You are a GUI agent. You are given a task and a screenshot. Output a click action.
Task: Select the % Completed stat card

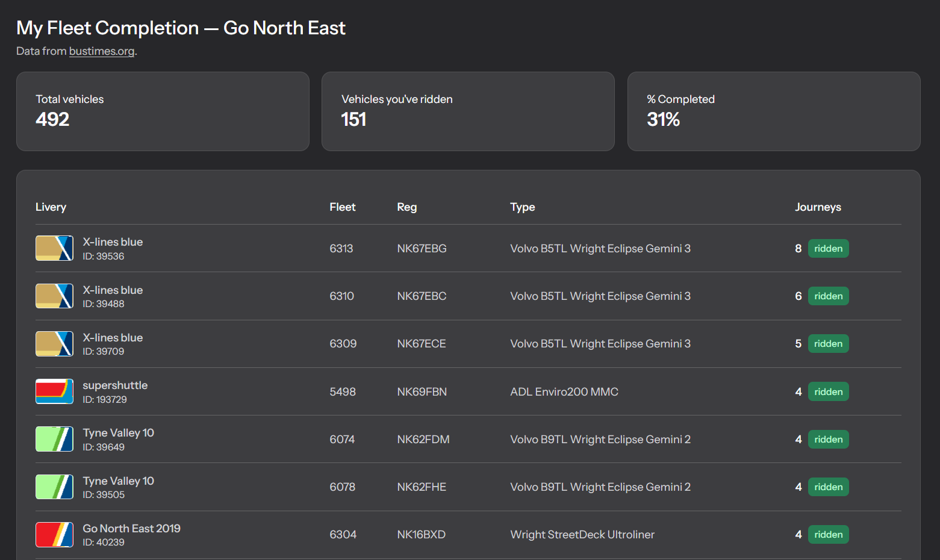773,111
